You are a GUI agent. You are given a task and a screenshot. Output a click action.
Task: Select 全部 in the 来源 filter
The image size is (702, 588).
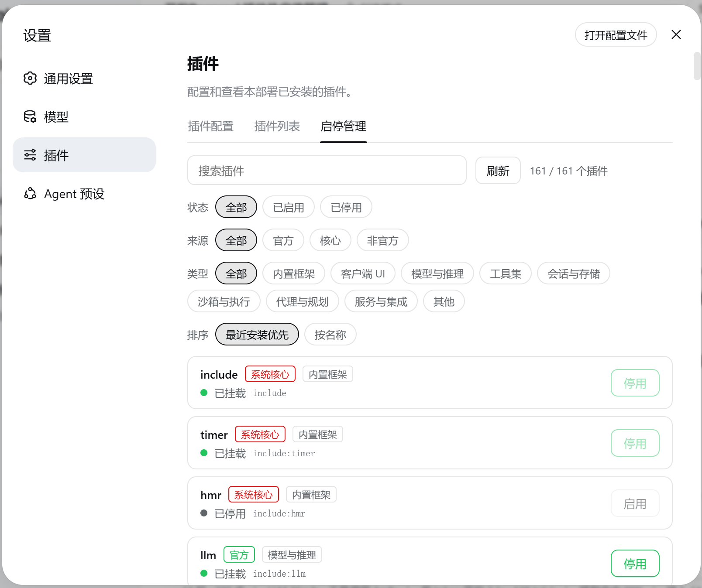236,240
